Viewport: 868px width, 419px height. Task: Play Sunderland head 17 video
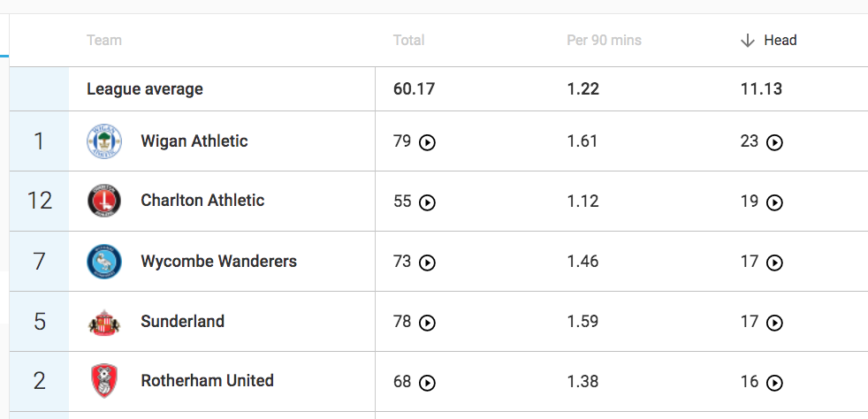[x=774, y=323]
